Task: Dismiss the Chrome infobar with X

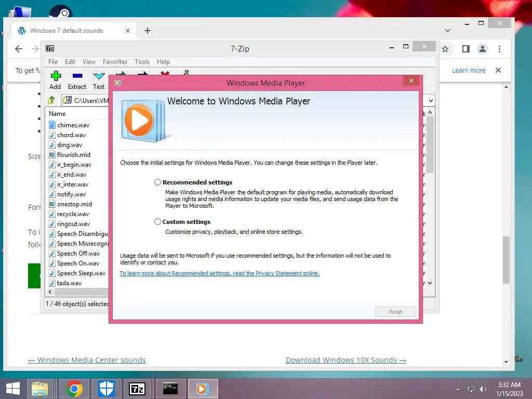Action: (x=498, y=70)
